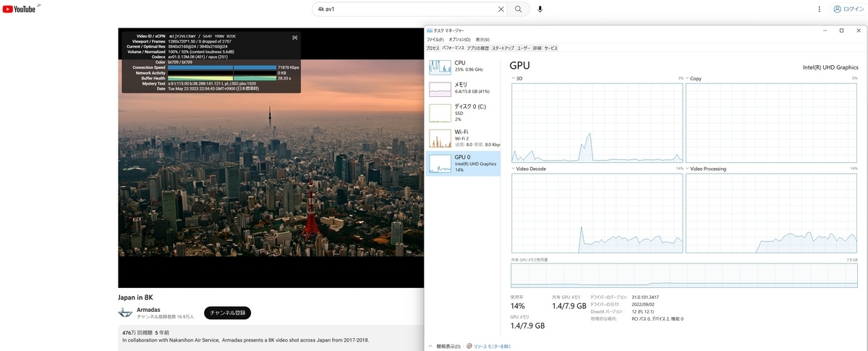Click the YouTube logo to go home
Screen dimensions: 868x351
pos(19,9)
